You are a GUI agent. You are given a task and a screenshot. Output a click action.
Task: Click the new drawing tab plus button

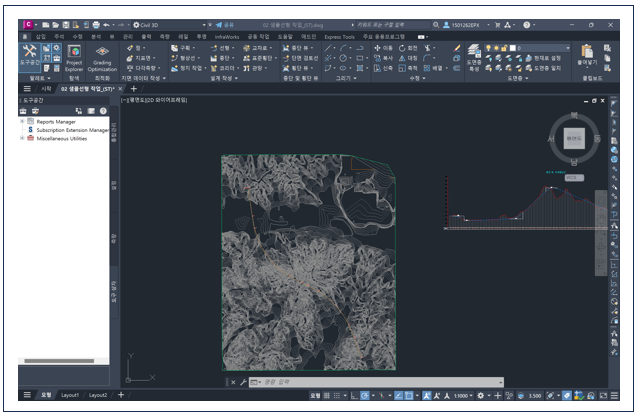click(135, 89)
